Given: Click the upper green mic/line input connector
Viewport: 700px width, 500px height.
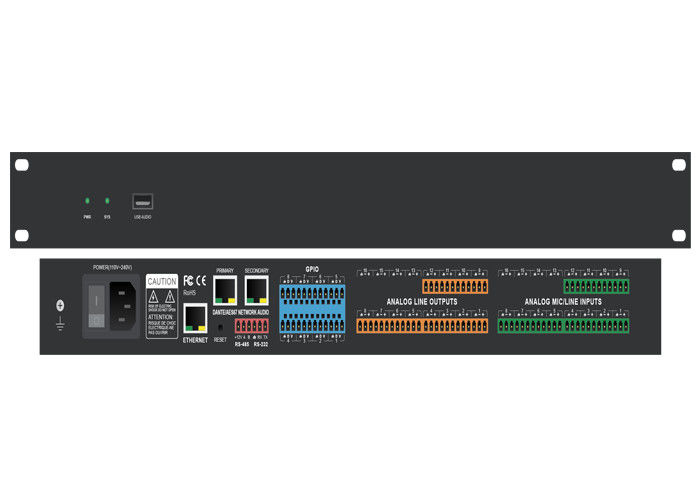Looking at the screenshot, I should (597, 288).
